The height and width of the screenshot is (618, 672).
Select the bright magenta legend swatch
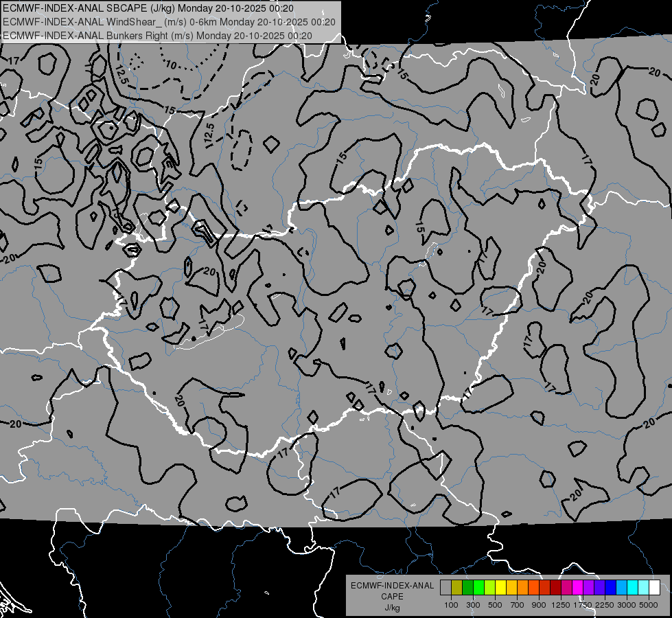point(578,588)
